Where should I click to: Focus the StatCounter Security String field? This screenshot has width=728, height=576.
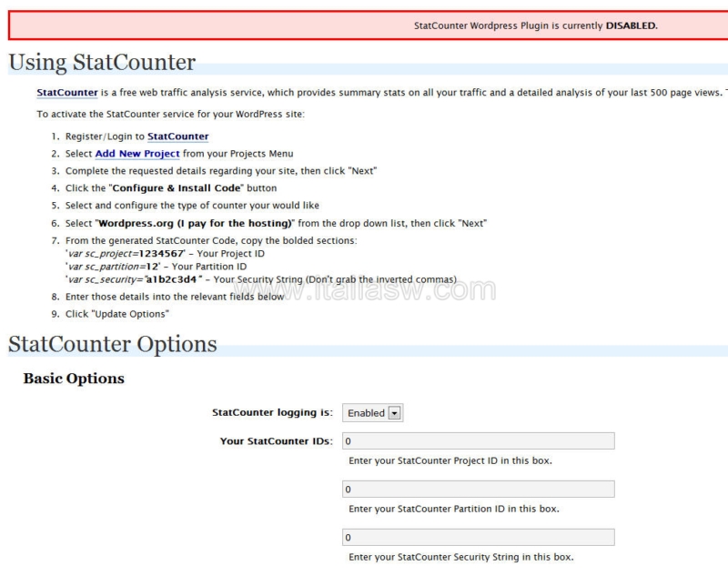pyautogui.click(x=479, y=538)
